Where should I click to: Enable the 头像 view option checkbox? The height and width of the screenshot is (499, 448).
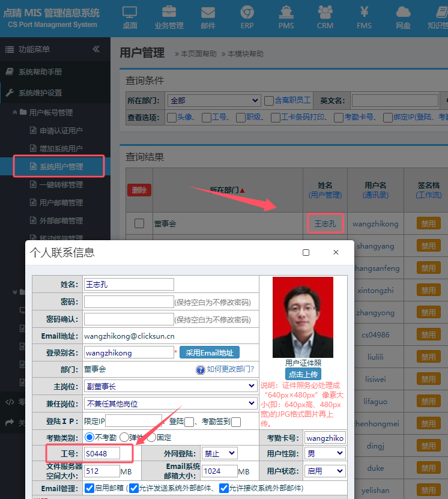coord(171,118)
